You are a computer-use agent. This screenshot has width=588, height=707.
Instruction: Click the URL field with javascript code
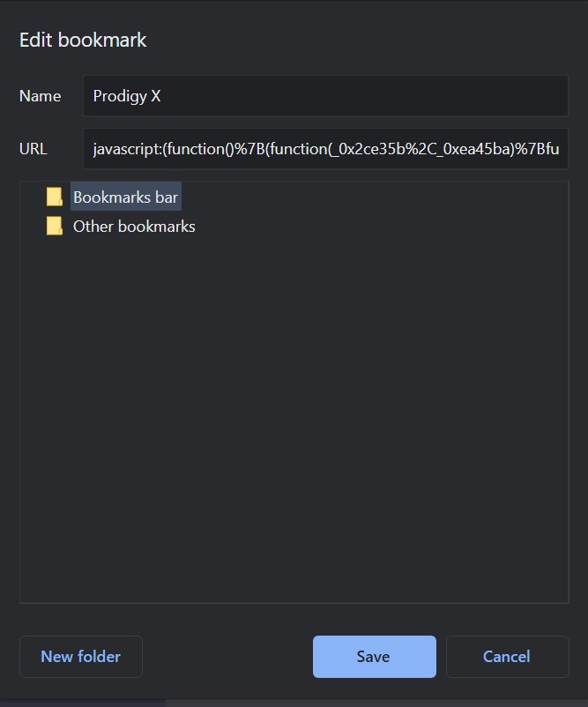tap(325, 149)
